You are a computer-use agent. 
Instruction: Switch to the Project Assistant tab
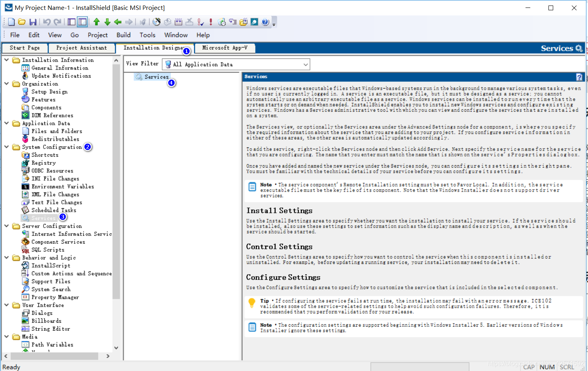coord(81,48)
